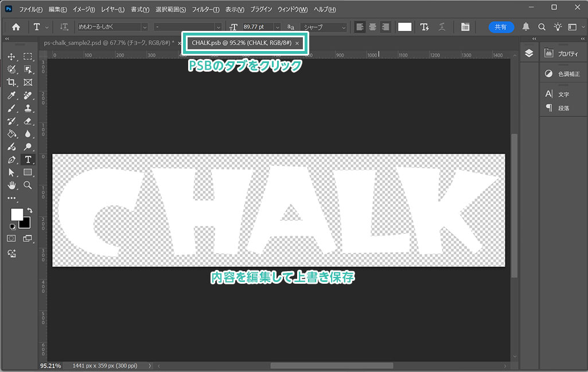Select the Move tool
This screenshot has height=372, width=588.
[x=11, y=57]
